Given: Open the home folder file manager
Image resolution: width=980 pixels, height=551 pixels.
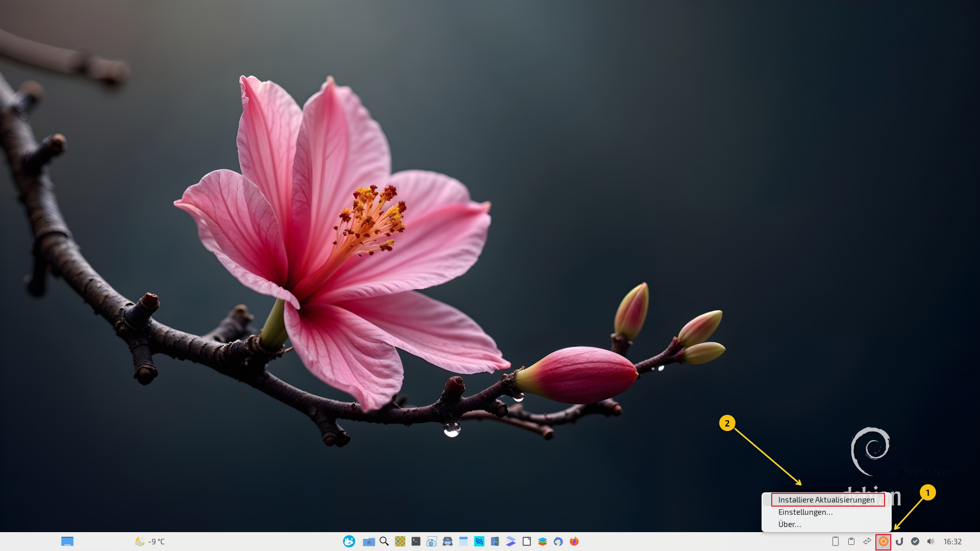Looking at the screenshot, I should 369,541.
